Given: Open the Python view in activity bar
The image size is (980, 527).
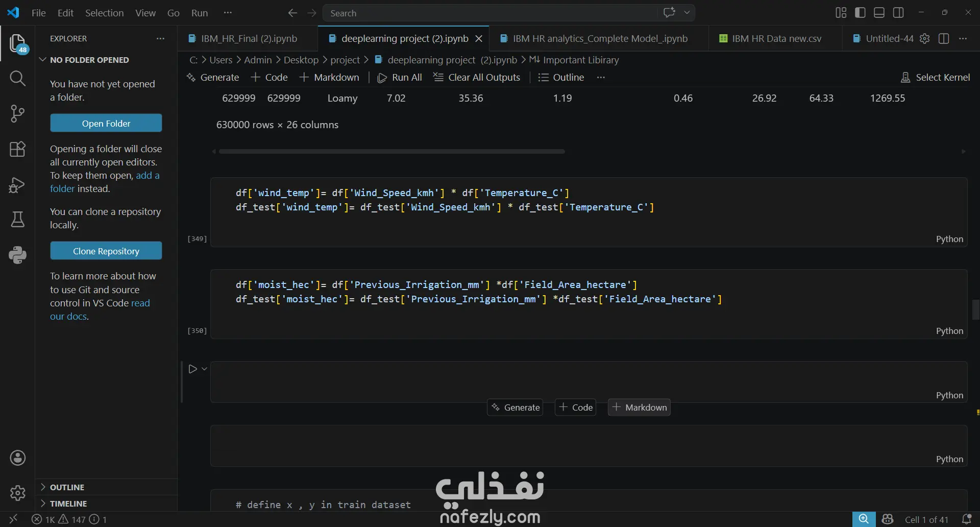Looking at the screenshot, I should [x=18, y=255].
